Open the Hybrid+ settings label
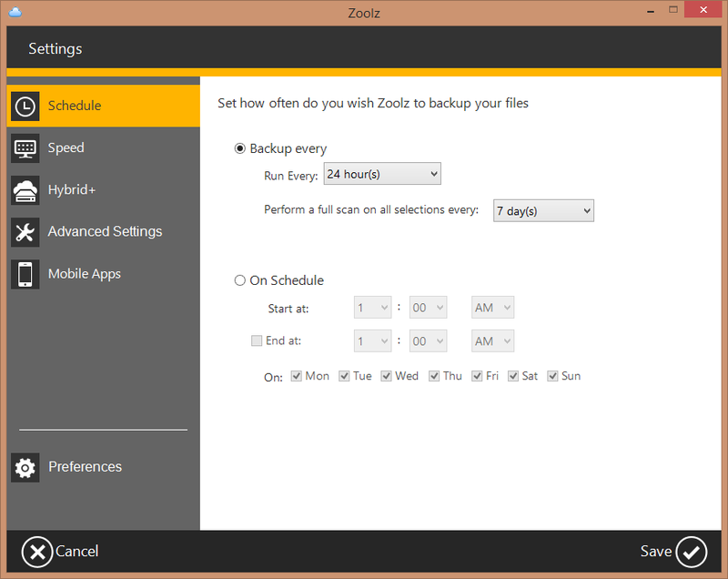Viewport: 728px width, 579px height. tap(72, 189)
